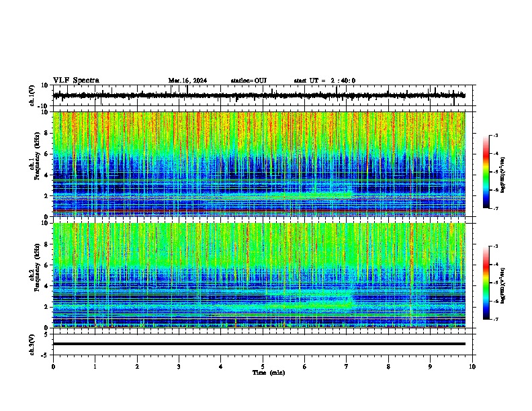Click the thick ch.3 voltage trace line
The height and width of the screenshot is (411, 532).
[x=259, y=344]
